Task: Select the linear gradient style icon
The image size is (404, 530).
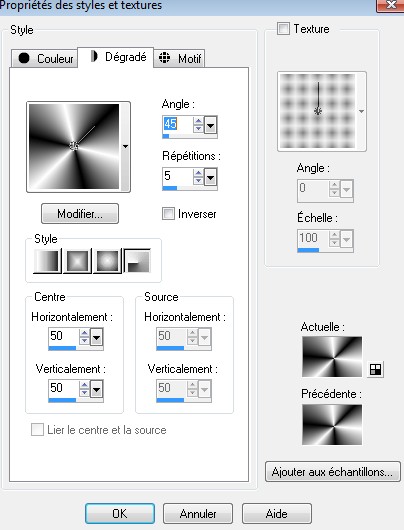Action: pos(47,261)
